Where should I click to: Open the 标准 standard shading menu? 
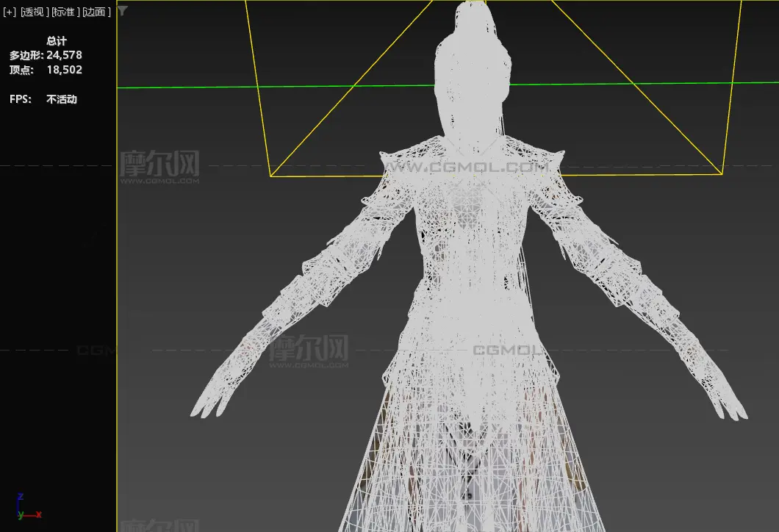coord(65,12)
